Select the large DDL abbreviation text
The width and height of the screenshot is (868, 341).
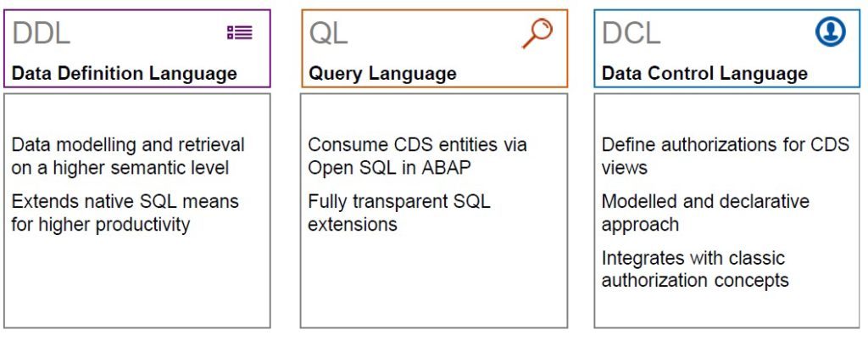click(41, 34)
